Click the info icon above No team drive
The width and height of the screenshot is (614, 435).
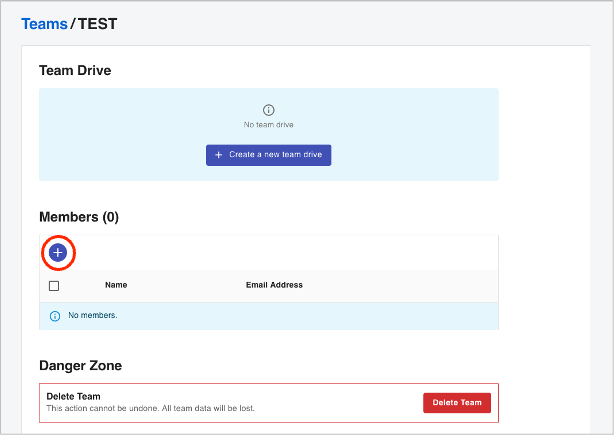click(268, 110)
